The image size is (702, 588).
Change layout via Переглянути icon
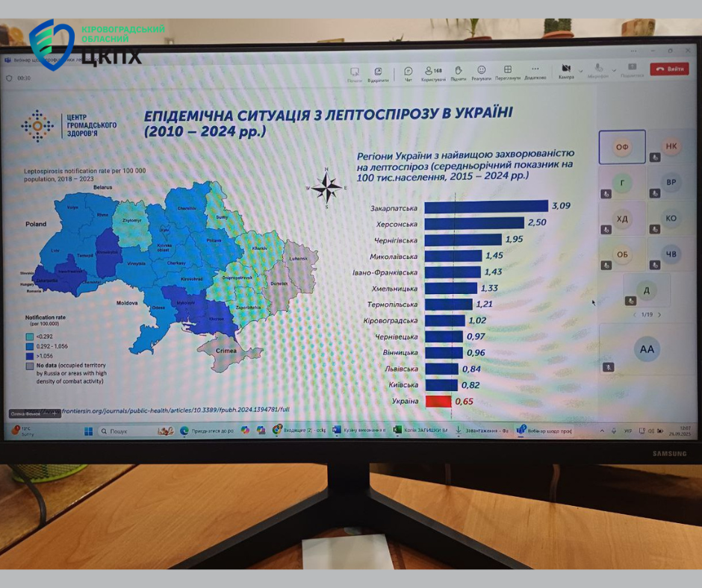click(x=507, y=72)
